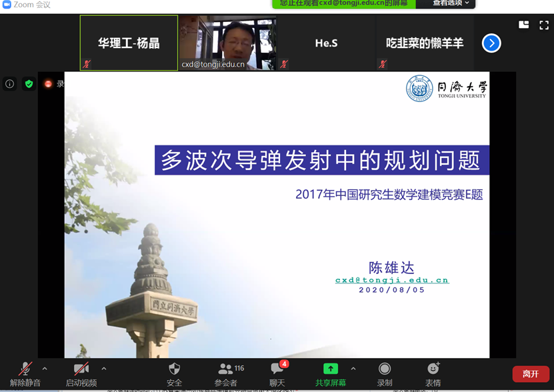The image size is (554, 392).
Task: Select the 华理工-杨晶 participant thumbnail
Action: 129,43
